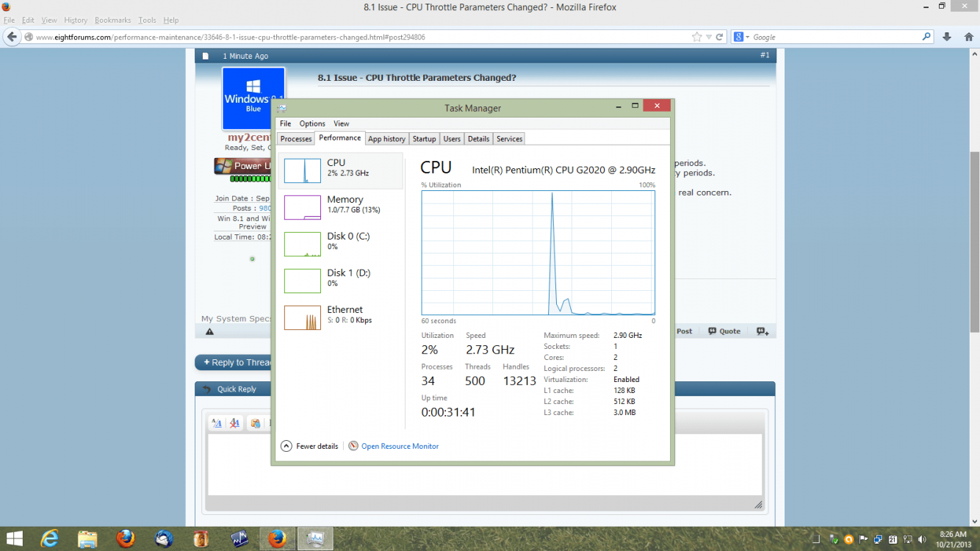Select Disk 0 (C:) performance item
Screen dimensions: 980x551
(x=341, y=244)
